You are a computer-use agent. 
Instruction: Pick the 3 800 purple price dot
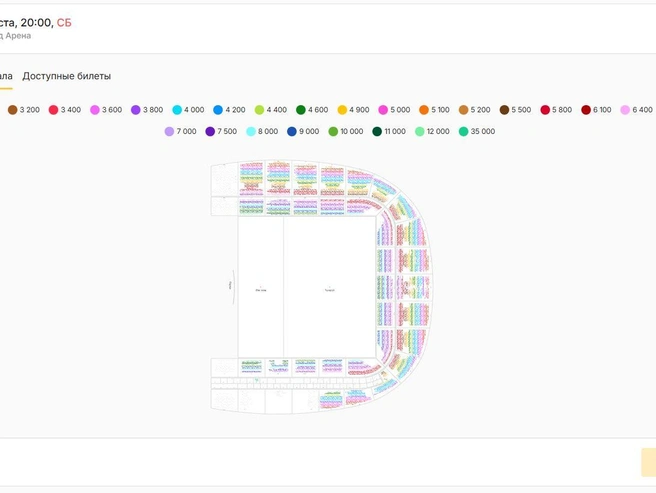tap(136, 110)
